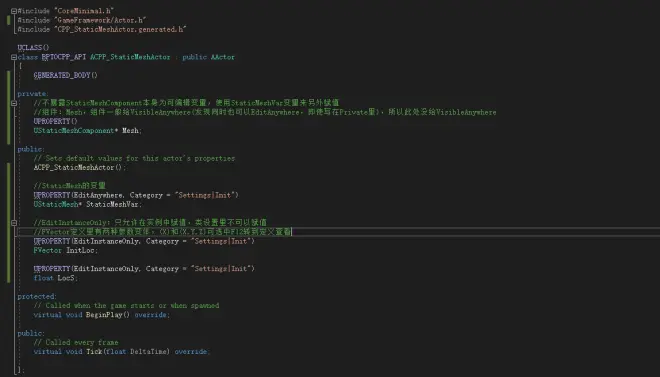660x377 pixels.
Task: Click the Tick function name
Action: 94,351
